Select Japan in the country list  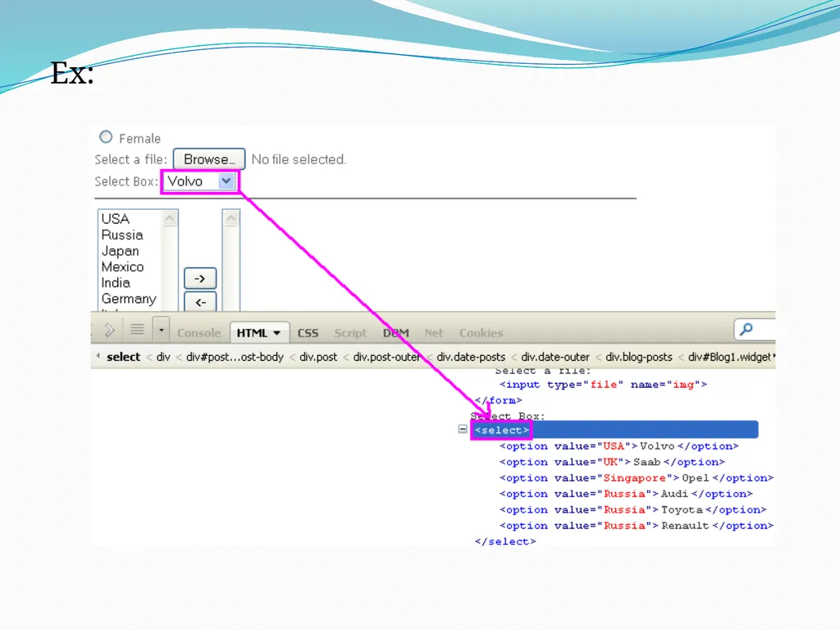tap(120, 251)
